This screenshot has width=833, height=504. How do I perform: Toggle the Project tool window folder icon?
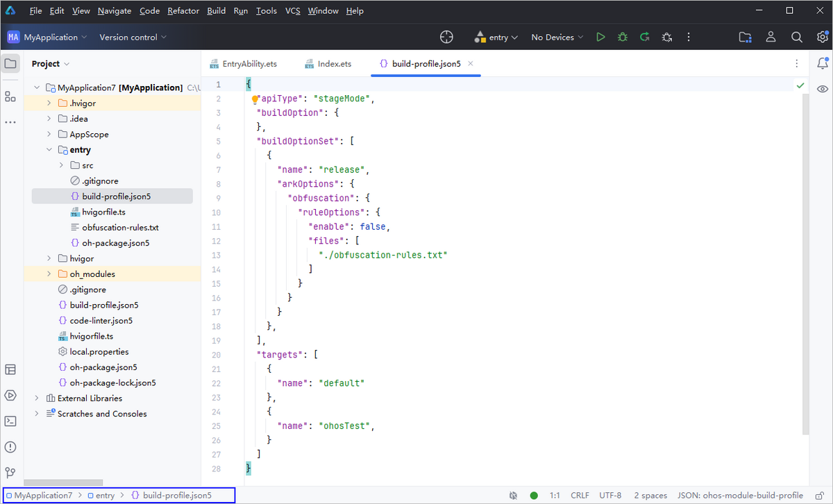10,64
